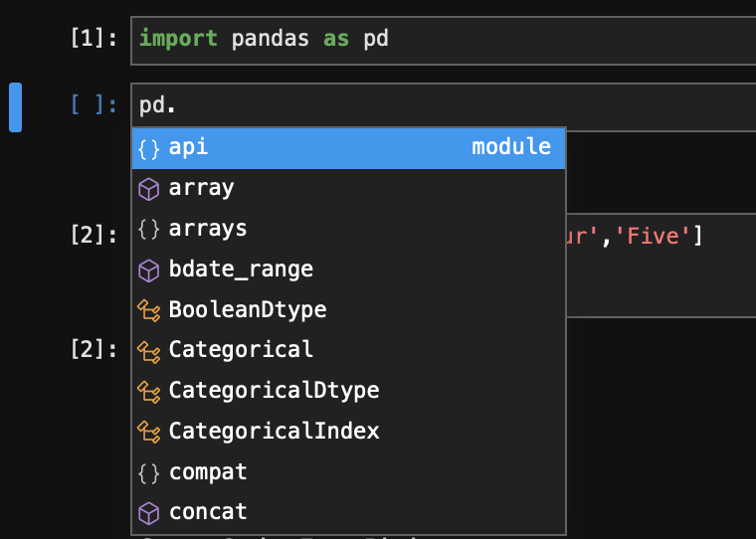Choose bdate_range from the autocomplete list
756x539 pixels.
pos(241,269)
